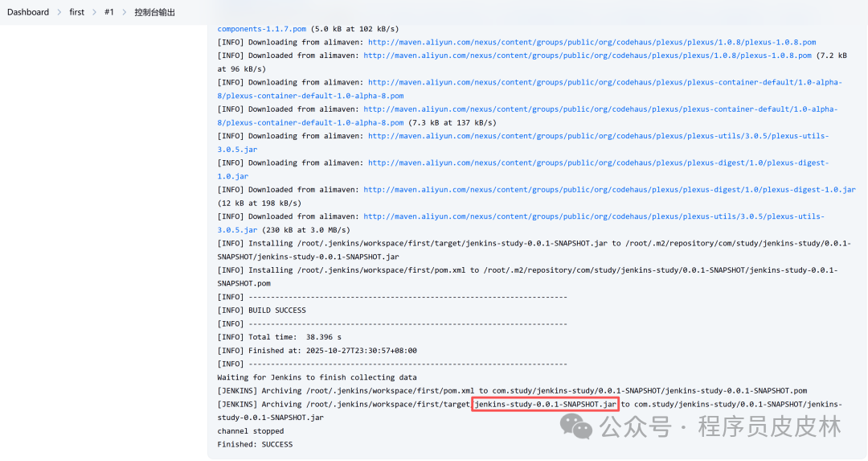Click the highlighted jenkins-study-0.0.1-SNAPSHOT.jar filename

coord(545,405)
